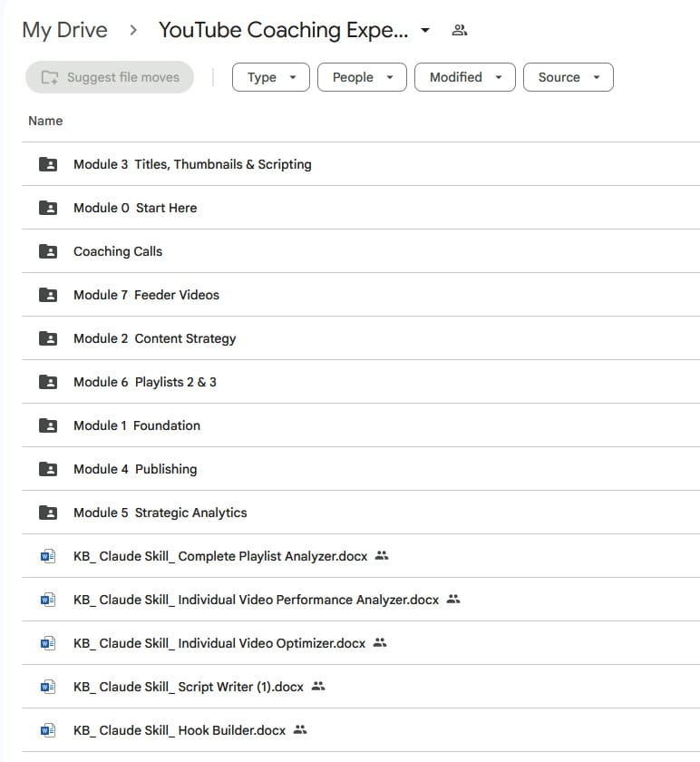Open the Type filter dropdown
This screenshot has width=700, height=762.
[x=271, y=77]
